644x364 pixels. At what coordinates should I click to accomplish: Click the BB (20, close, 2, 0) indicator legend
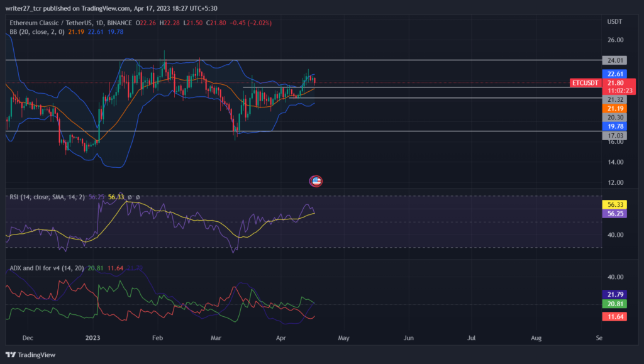[x=37, y=32]
